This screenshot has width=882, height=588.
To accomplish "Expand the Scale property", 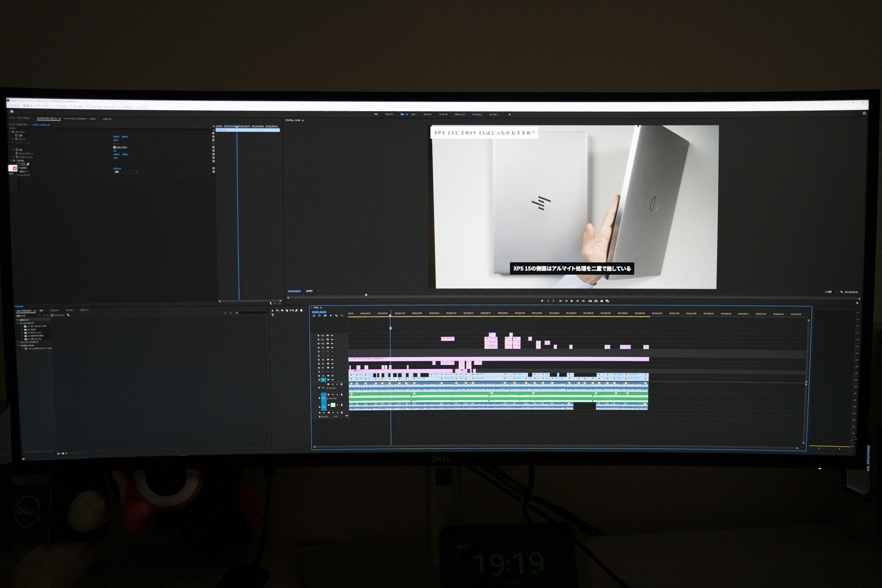I will [12, 139].
